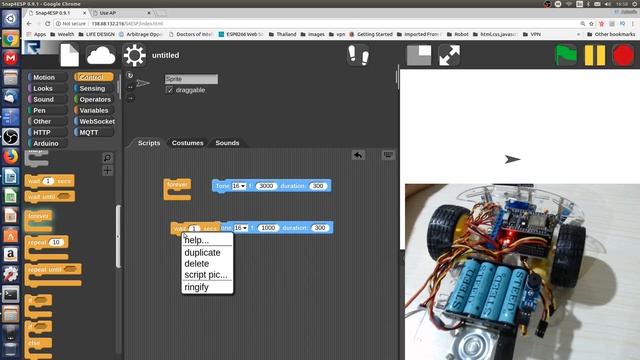Open the Other bookmarks folder
The width and height of the screenshot is (640, 360).
pos(611,34)
